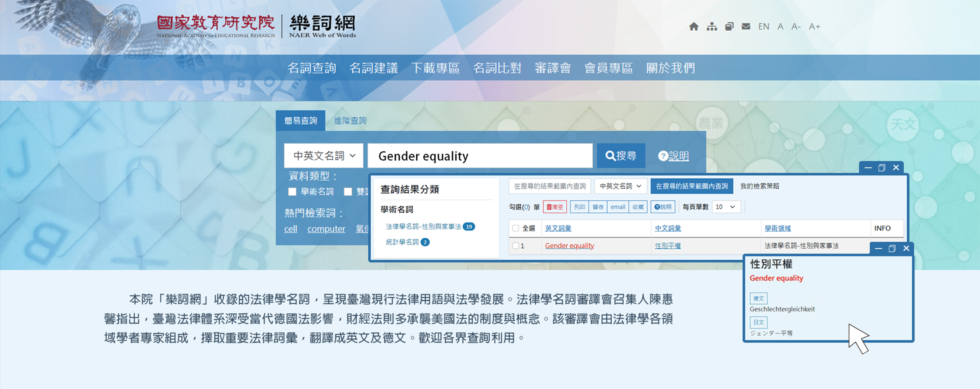This screenshot has width=980, height=389.
Task: Open the 名詞比對 menu in the navigation bar
Action: coord(498,68)
